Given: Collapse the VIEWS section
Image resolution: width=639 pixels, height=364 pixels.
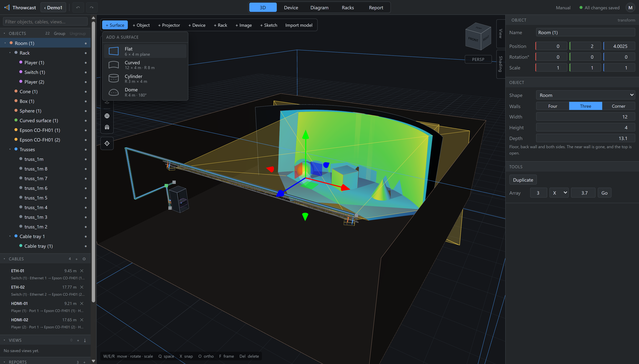Looking at the screenshot, I should click(4, 340).
